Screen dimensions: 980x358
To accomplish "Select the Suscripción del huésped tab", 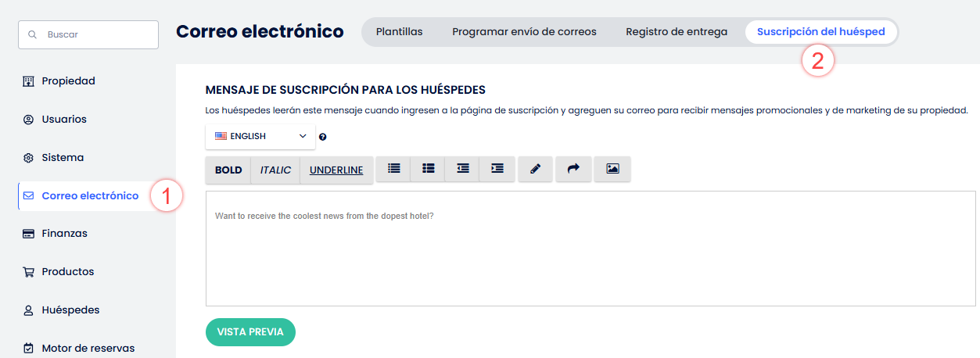I will click(x=821, y=32).
